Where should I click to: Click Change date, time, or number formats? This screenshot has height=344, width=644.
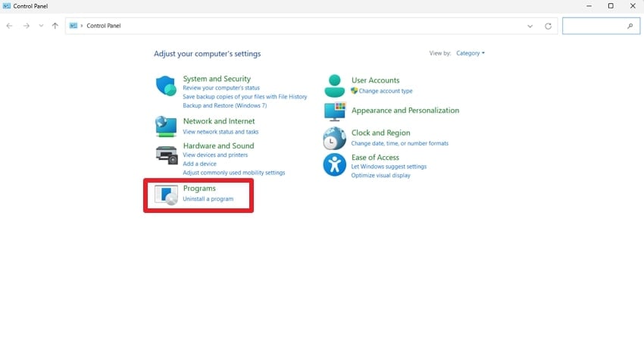[399, 143]
